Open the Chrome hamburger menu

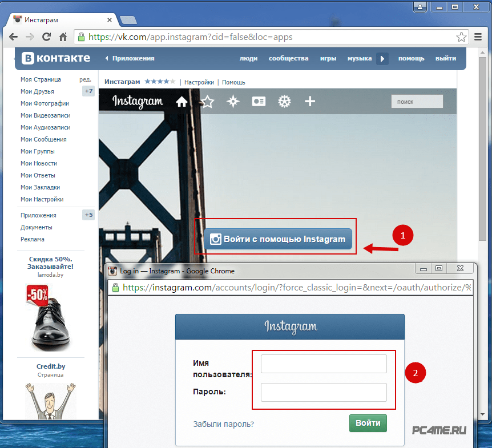click(x=478, y=37)
